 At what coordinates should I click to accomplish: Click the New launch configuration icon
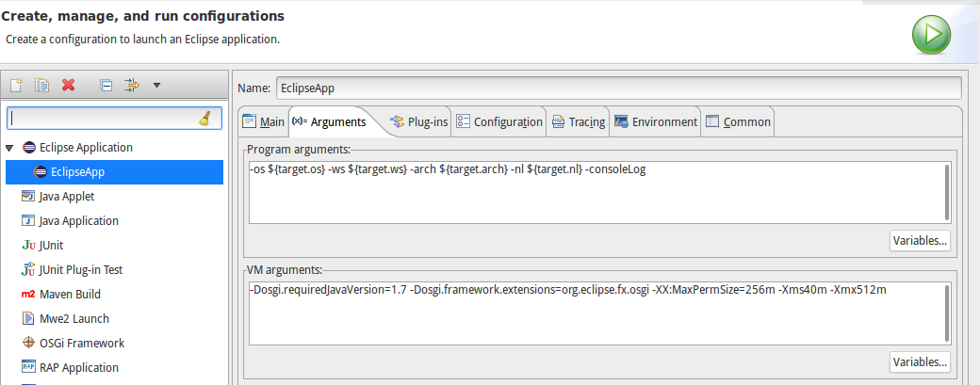(16, 85)
